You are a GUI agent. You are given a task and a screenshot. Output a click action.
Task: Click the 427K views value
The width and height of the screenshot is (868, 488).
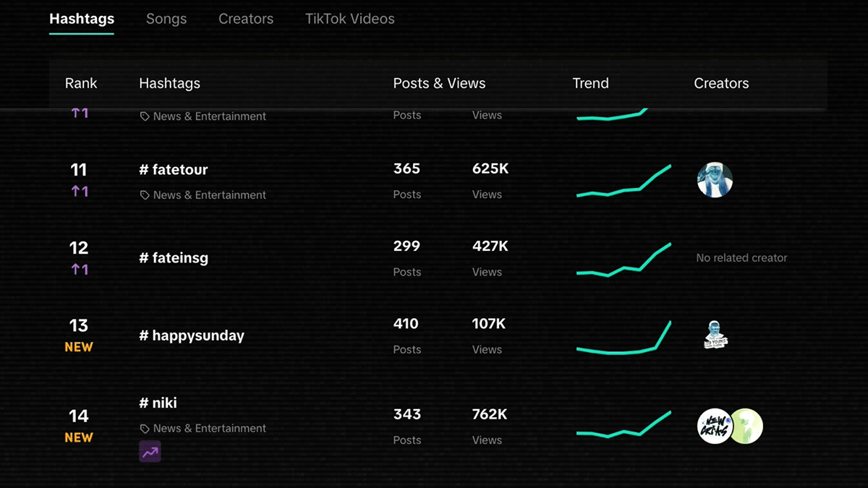490,246
